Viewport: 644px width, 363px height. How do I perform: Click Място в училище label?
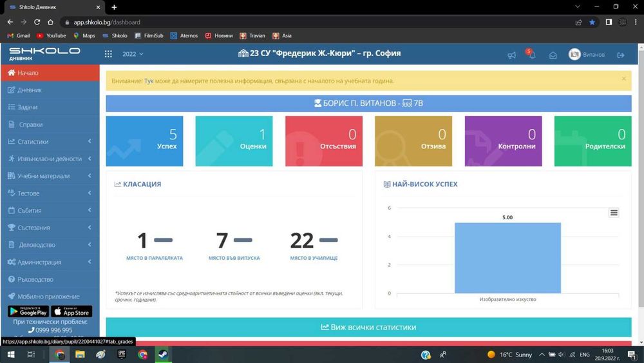pyautogui.click(x=314, y=258)
